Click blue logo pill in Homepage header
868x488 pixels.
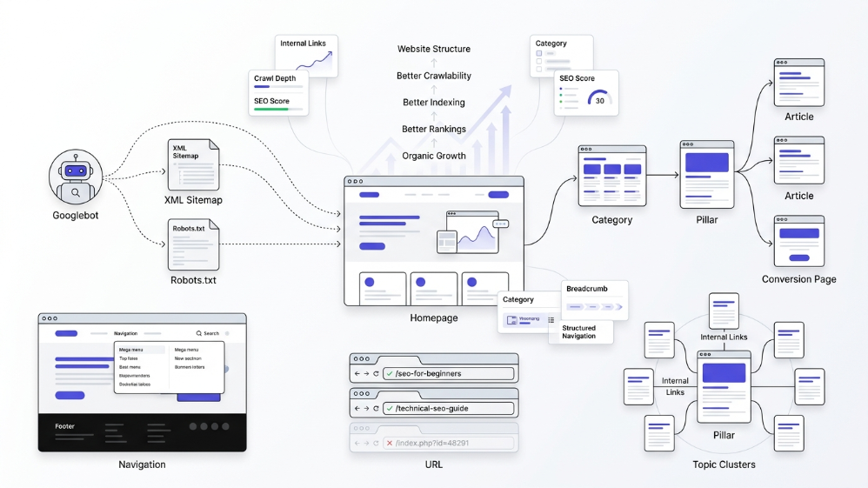tap(370, 195)
